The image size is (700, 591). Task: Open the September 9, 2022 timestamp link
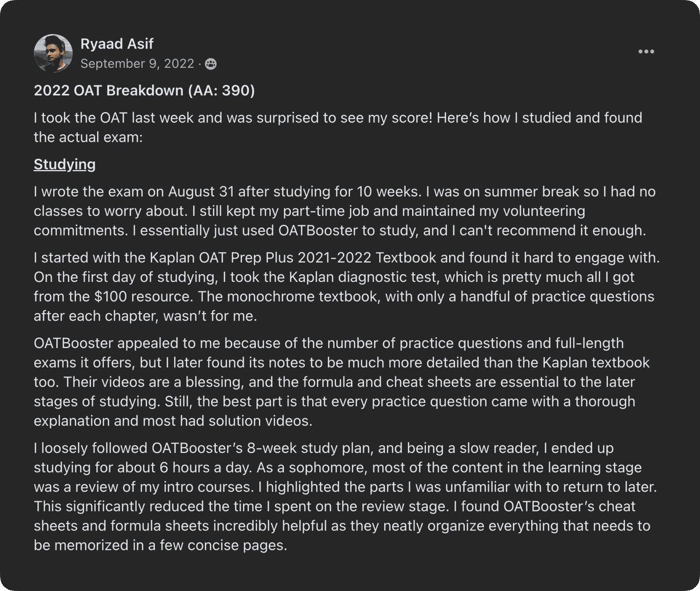137,64
